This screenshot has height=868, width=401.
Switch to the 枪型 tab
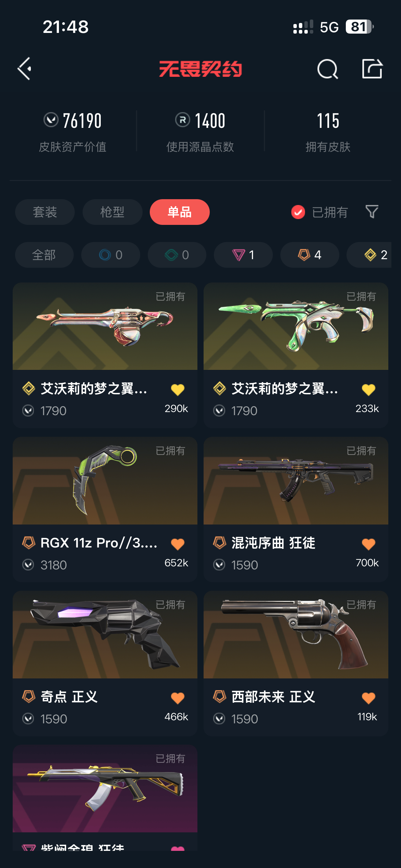coord(112,212)
